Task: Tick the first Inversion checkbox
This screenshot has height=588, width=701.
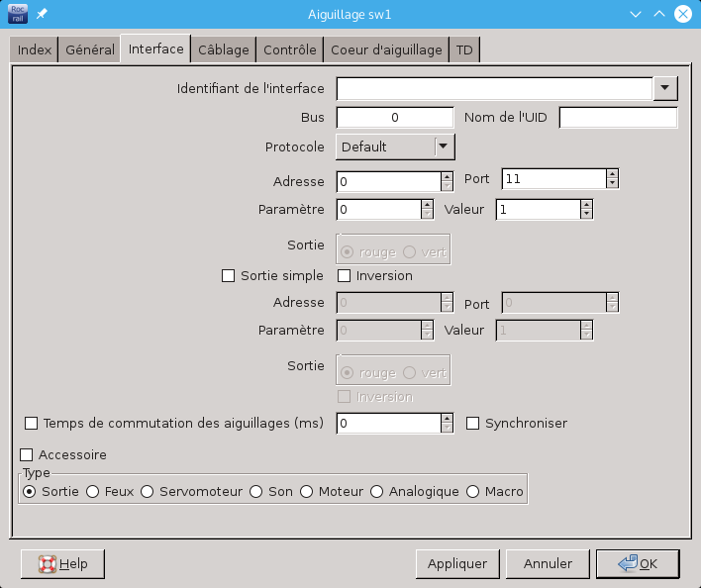Action: click(346, 276)
